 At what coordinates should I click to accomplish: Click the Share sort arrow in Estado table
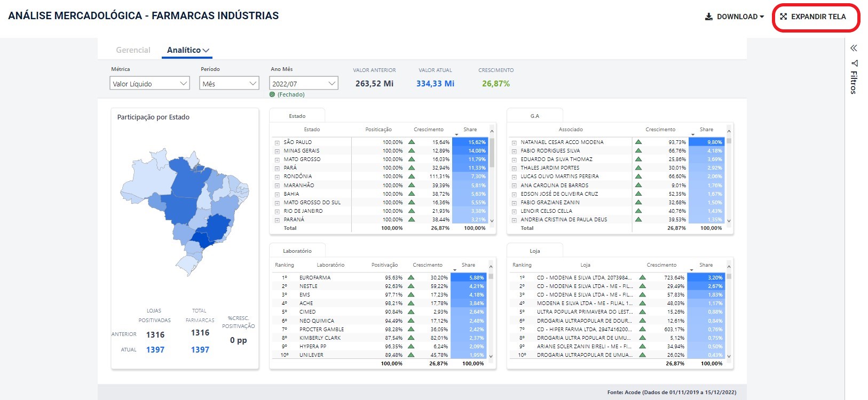[x=456, y=134]
